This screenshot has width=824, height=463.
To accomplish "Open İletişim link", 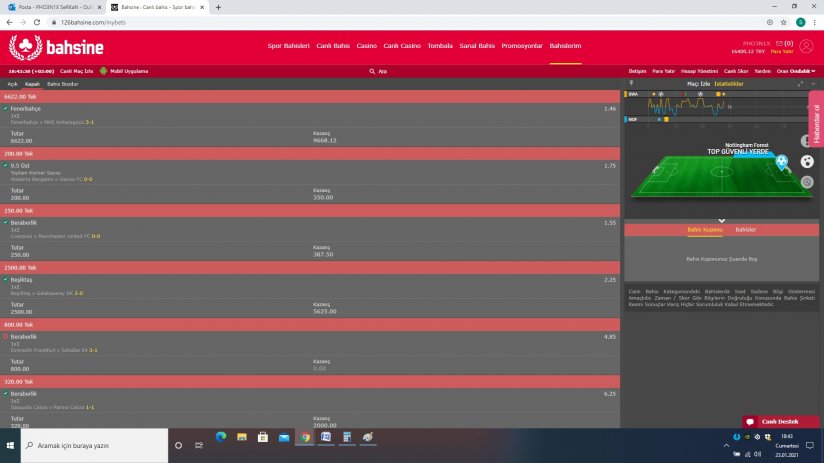I will tap(637, 71).
